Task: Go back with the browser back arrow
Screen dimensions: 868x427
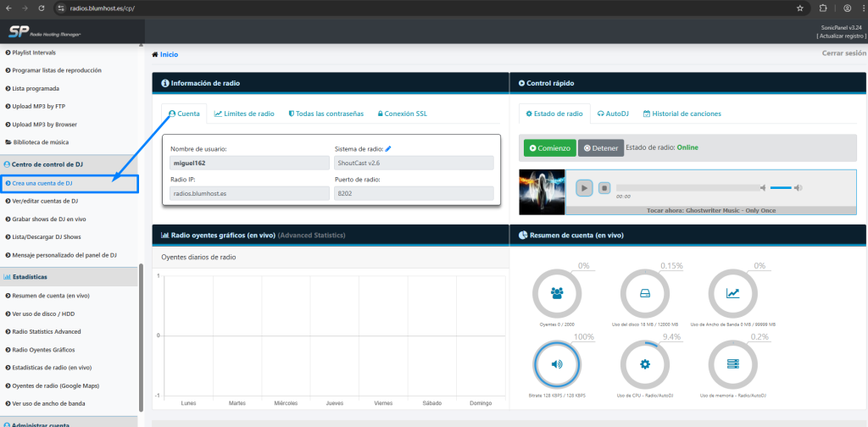Action: point(8,8)
